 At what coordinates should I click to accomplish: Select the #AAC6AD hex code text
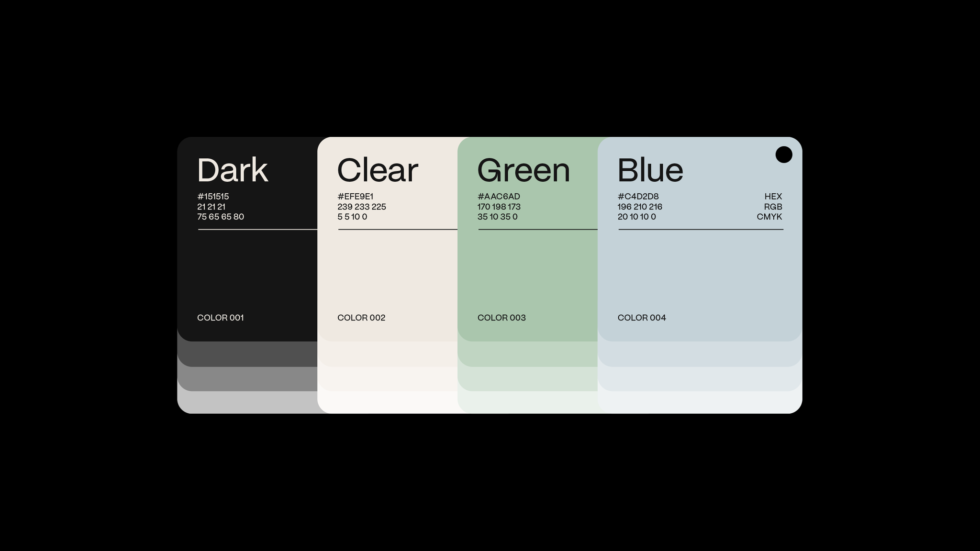(x=499, y=197)
